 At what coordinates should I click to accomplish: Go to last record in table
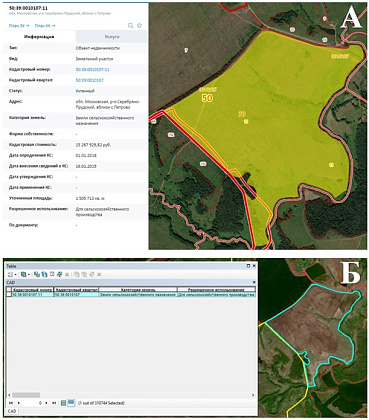[x=54, y=403]
